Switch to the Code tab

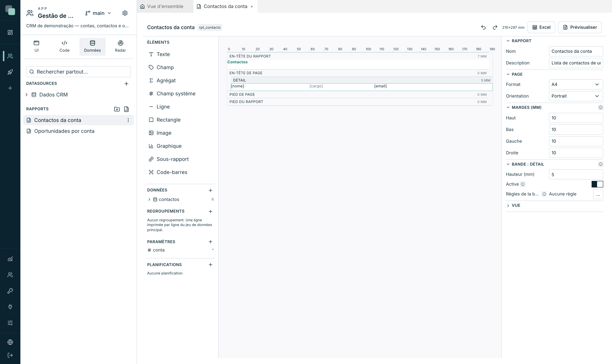click(x=64, y=47)
